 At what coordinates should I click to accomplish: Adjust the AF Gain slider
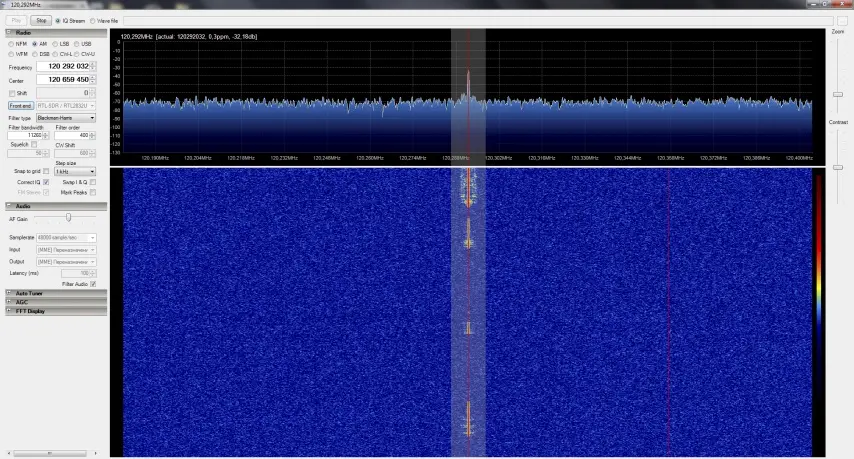pos(69,218)
